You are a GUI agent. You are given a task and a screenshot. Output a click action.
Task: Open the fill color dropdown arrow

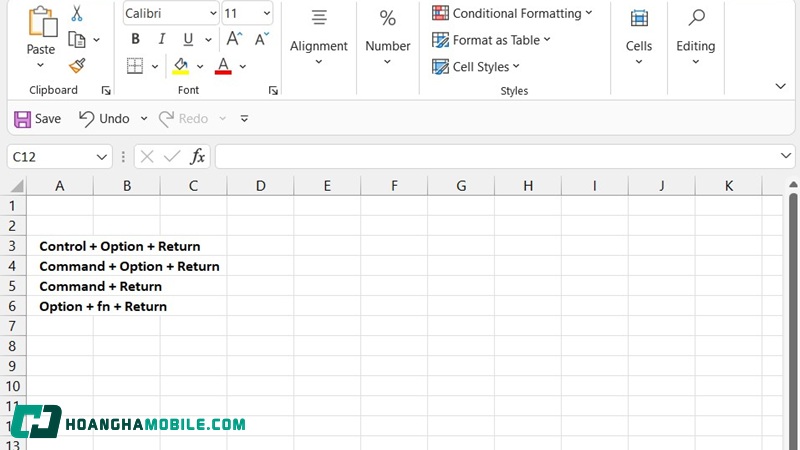tap(200, 66)
